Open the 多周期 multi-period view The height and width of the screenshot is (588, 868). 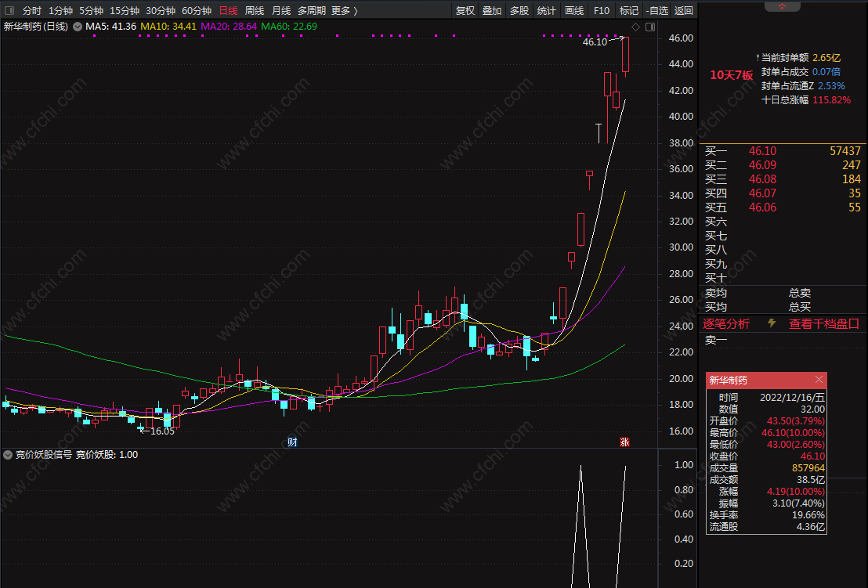point(312,10)
